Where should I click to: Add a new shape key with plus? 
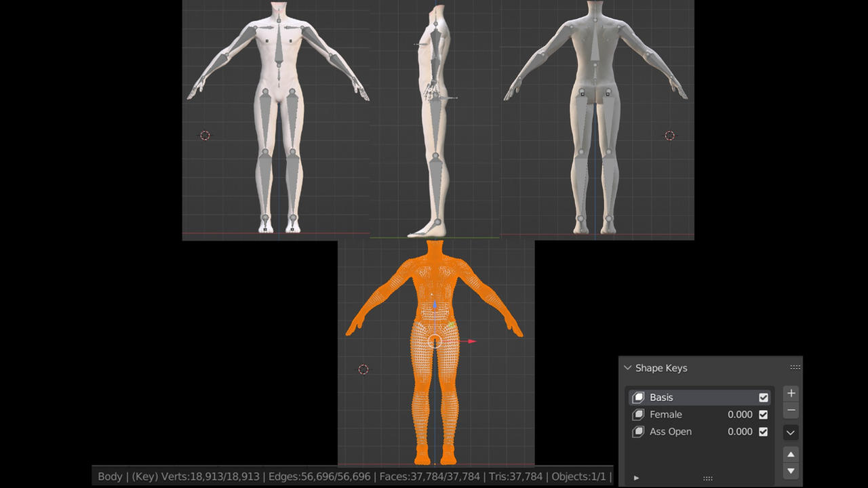pos(791,394)
